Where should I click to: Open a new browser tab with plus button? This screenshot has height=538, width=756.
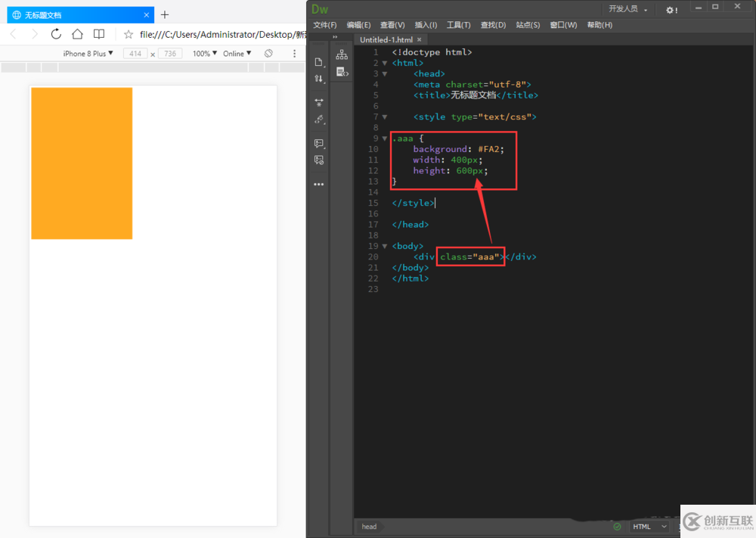click(165, 14)
